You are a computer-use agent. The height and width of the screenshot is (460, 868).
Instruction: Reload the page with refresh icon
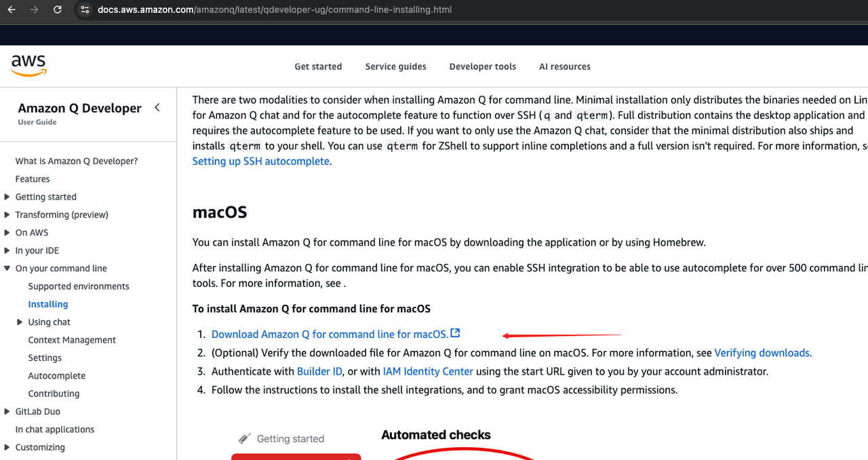[x=58, y=9]
